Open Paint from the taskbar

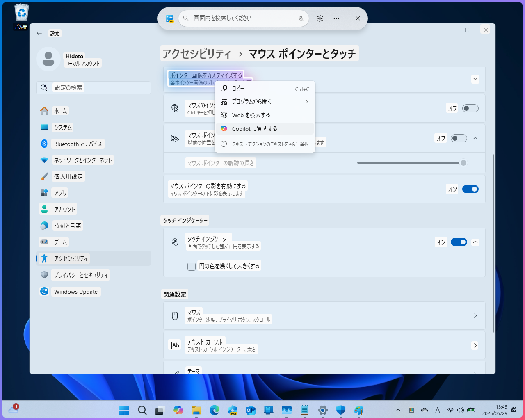point(358,410)
